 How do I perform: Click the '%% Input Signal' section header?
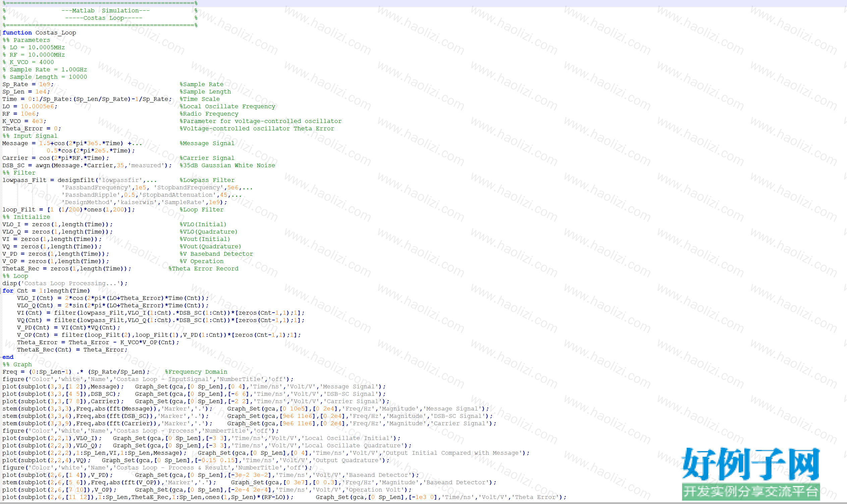pyautogui.click(x=30, y=136)
